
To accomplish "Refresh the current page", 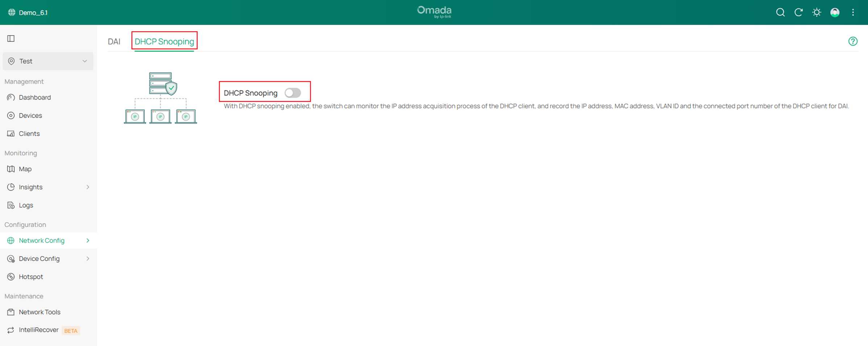I will coord(798,12).
